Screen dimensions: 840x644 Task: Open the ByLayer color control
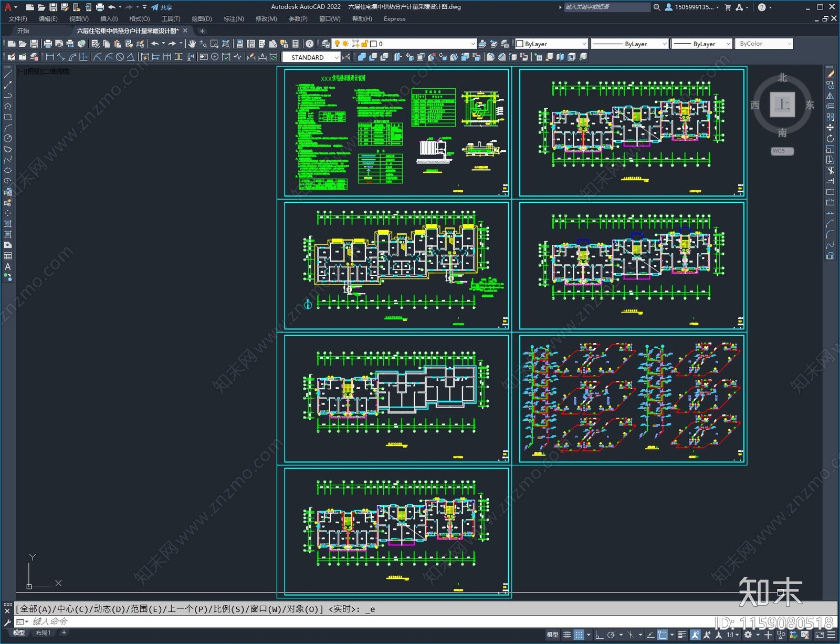tap(551, 44)
